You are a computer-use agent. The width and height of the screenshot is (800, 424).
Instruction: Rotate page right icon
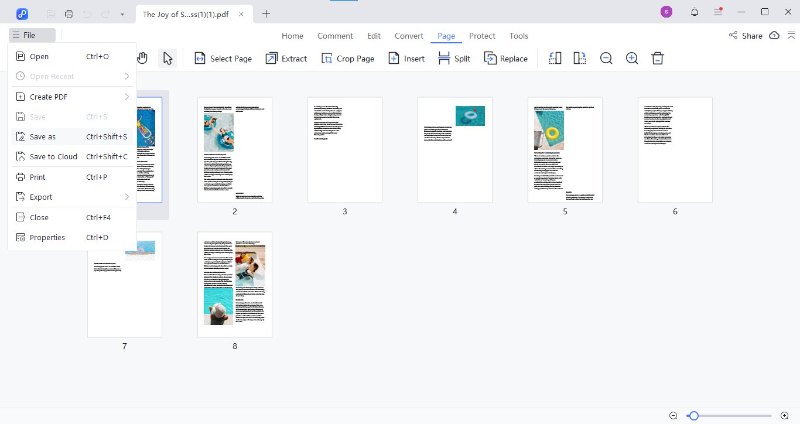pyautogui.click(x=580, y=58)
